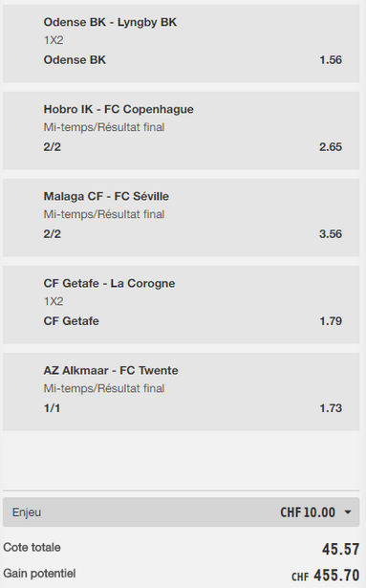Select the Odense BK - Lyngby BK match
Screen dimensions: 366x588
[x=110, y=22]
